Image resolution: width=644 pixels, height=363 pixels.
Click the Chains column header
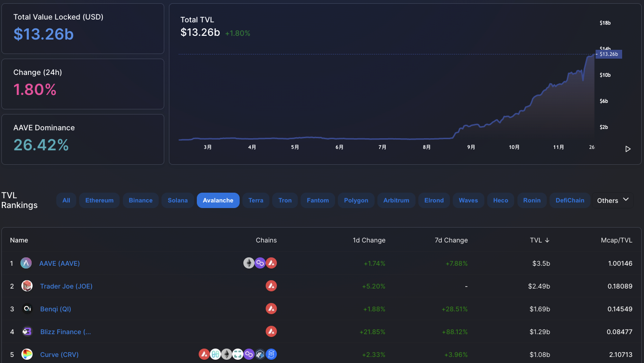click(x=266, y=240)
